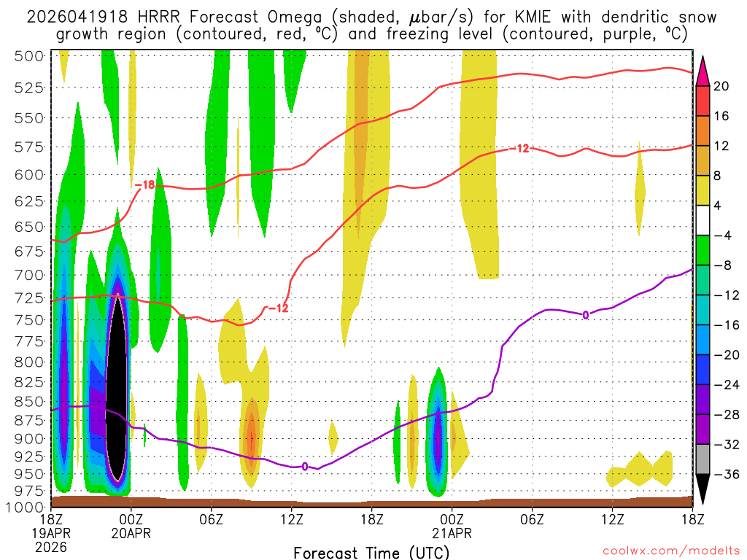747x560 pixels.
Task: Click the red -18 contour label
Action: point(144,184)
